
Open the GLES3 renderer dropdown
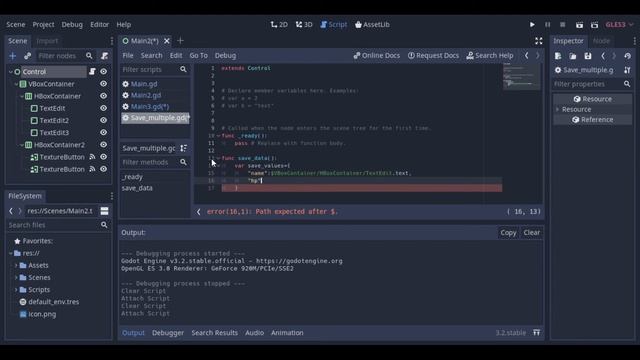(619, 24)
